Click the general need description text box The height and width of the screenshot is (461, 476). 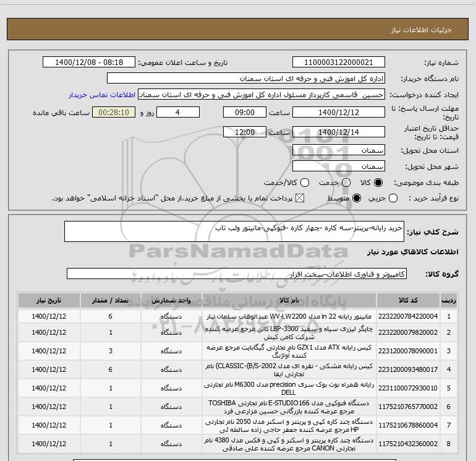point(234,231)
